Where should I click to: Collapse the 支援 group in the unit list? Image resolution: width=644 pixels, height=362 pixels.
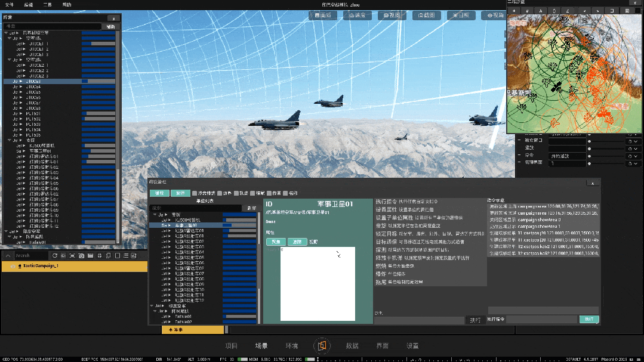154,214
